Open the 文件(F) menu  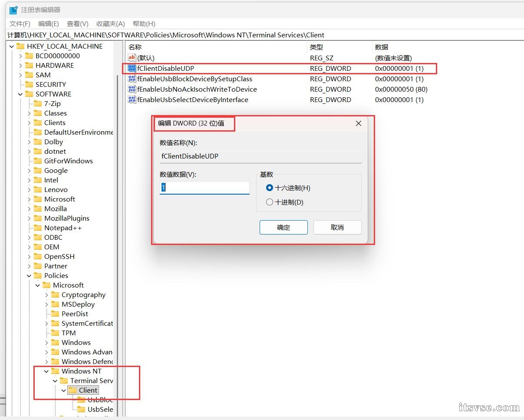20,24
